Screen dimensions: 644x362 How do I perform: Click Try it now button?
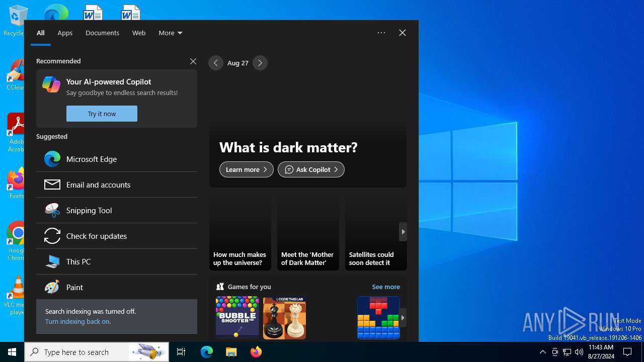click(102, 114)
